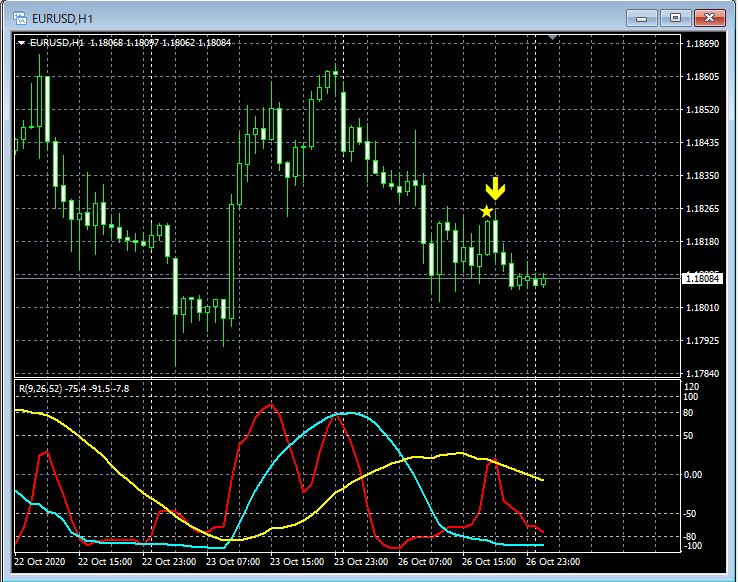The width and height of the screenshot is (738, 582).
Task: Click the 26 Oct 15:00 time label
Action: [x=489, y=562]
